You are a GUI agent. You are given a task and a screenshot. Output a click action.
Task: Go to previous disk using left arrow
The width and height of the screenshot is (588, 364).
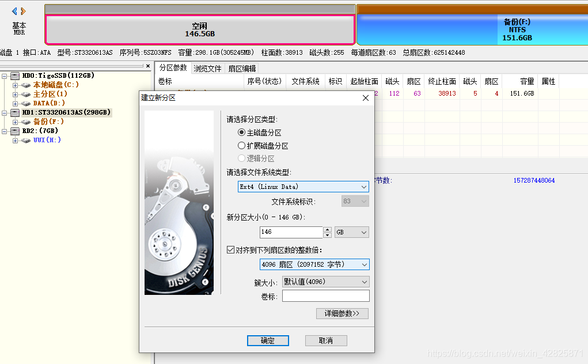coord(14,12)
